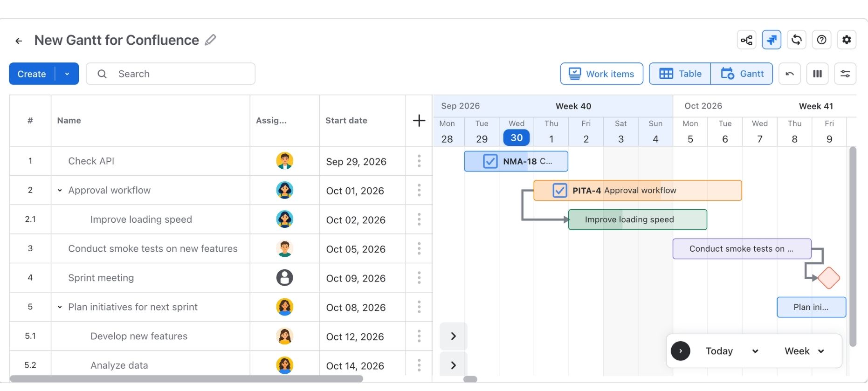868x391 pixels.
Task: Click the horizontal scrollbar under the table
Action: [186, 379]
